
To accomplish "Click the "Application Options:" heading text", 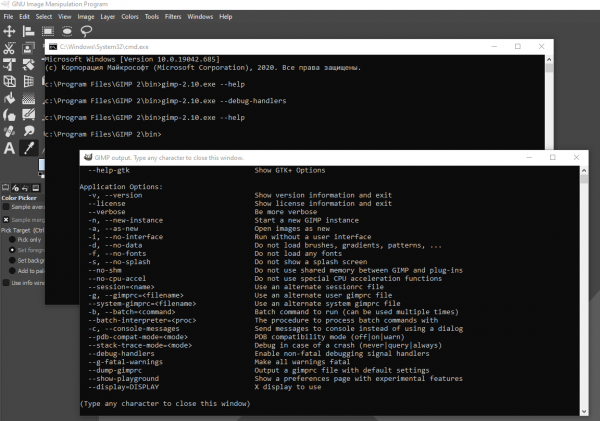I will click(121, 187).
